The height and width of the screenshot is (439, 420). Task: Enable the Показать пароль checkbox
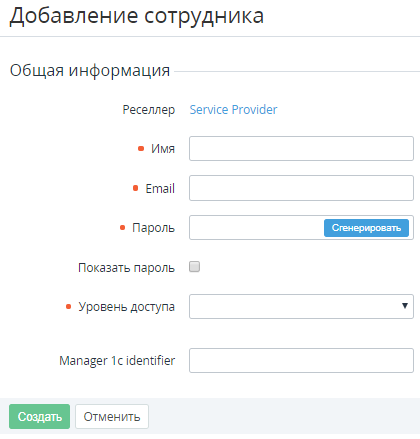point(195,267)
